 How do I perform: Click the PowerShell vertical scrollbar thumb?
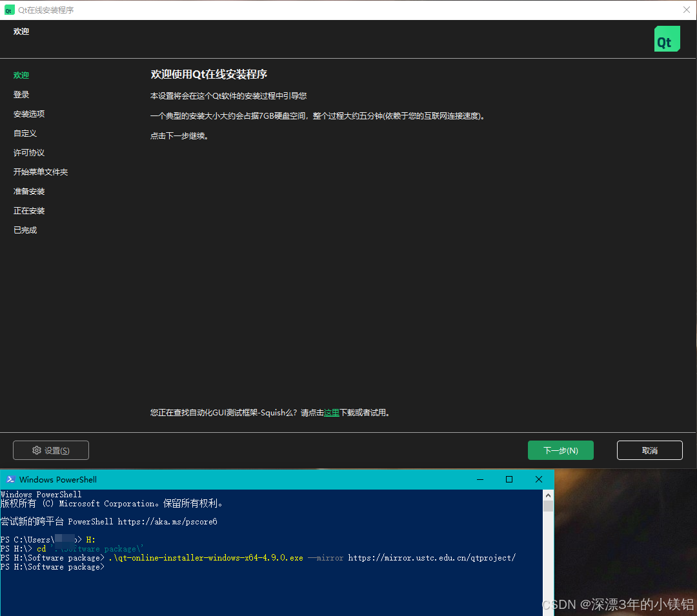tap(548, 506)
